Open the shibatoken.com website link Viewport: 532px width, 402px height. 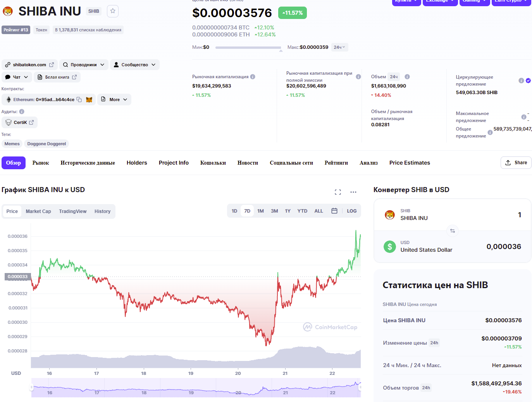(x=29, y=65)
